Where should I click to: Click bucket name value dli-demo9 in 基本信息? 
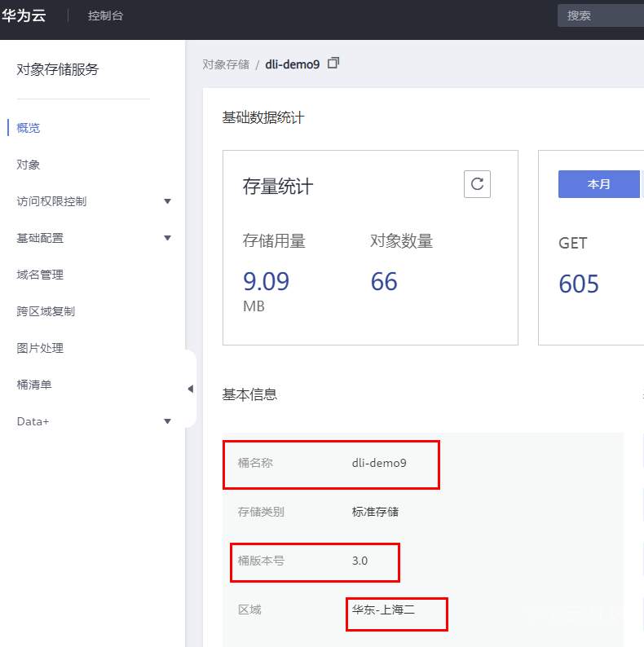coord(379,463)
